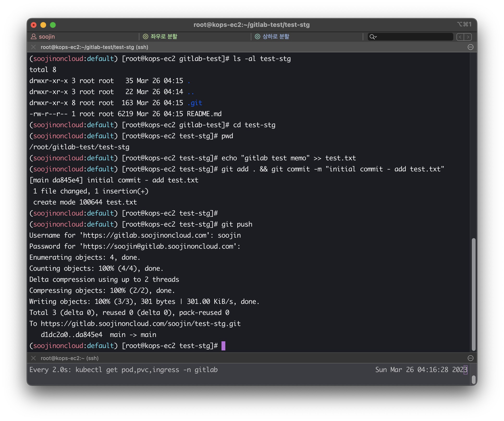Go to next search result arrow

tap(468, 37)
